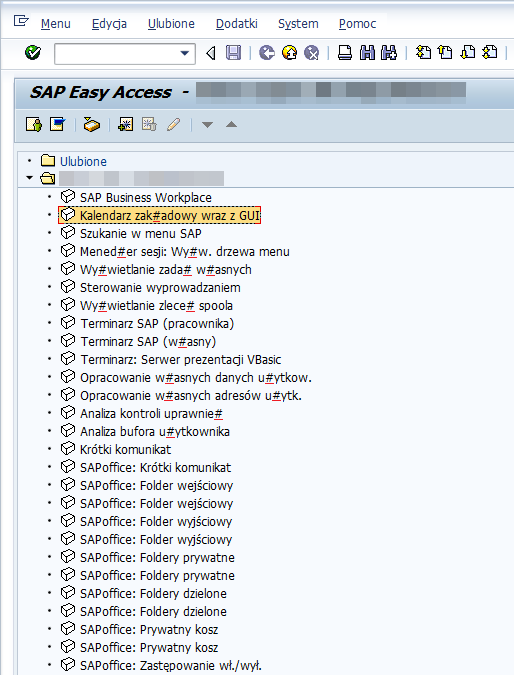Open the System menu

click(x=298, y=24)
